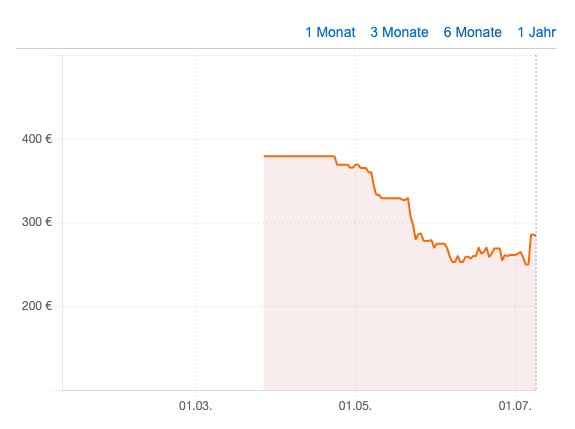Open the "1 Jahr" price view
575x429 pixels.
536,32
